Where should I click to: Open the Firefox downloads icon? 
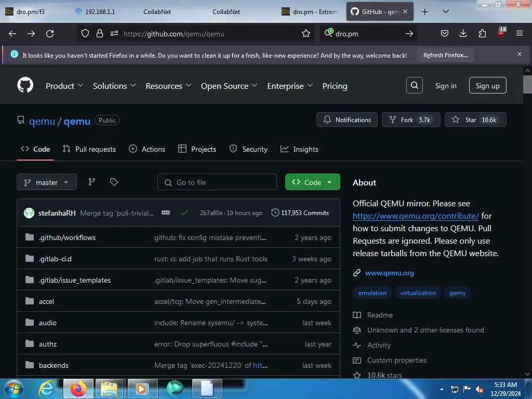463,34
